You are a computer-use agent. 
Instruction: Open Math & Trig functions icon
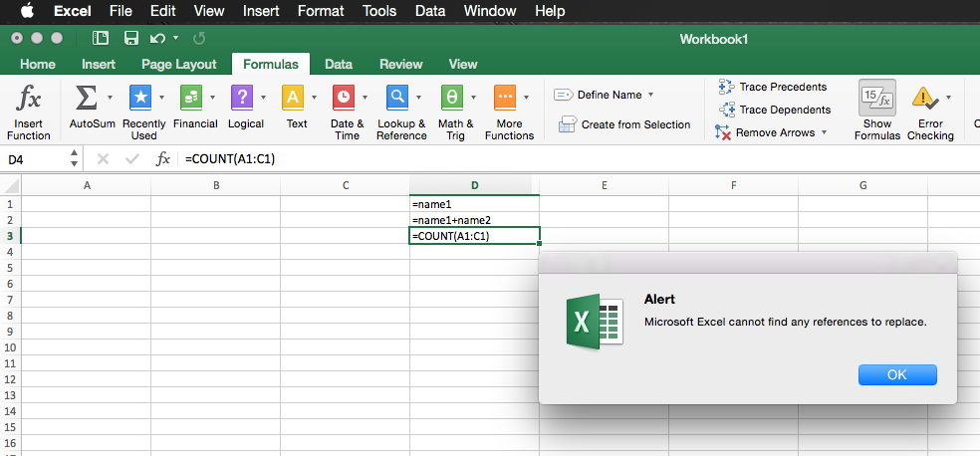[451, 99]
